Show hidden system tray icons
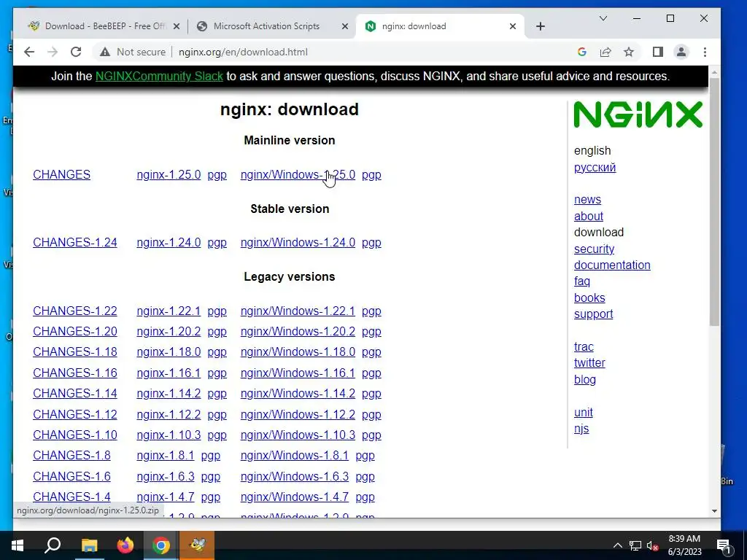The width and height of the screenshot is (747, 560). coord(617,545)
